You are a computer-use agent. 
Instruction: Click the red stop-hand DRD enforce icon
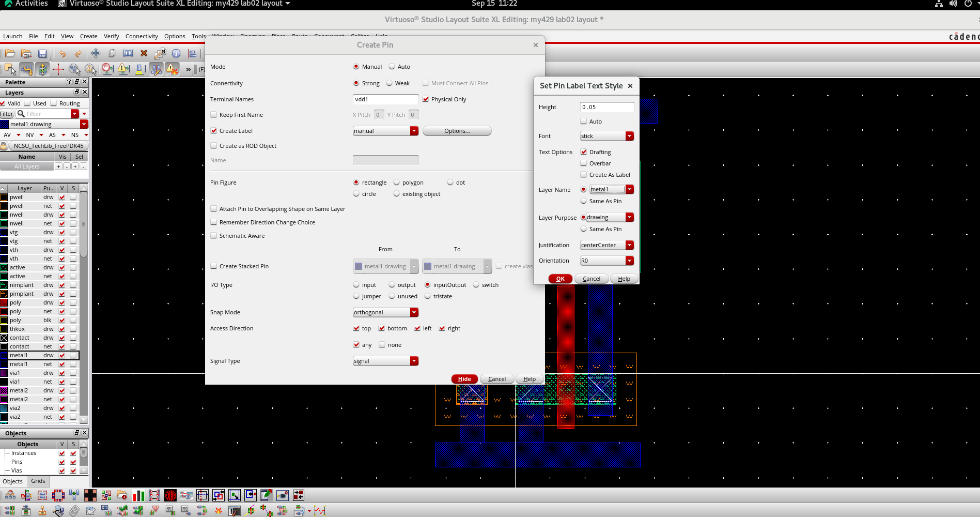click(x=107, y=69)
